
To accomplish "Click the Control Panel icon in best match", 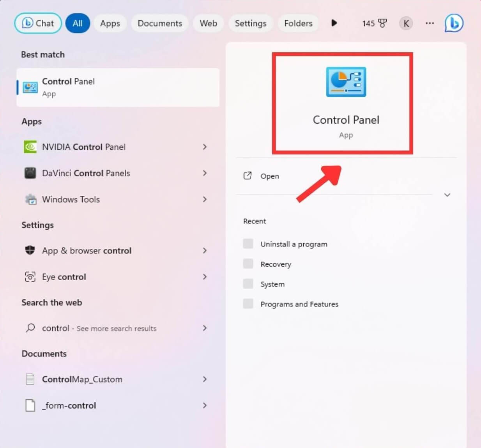I will coord(30,87).
